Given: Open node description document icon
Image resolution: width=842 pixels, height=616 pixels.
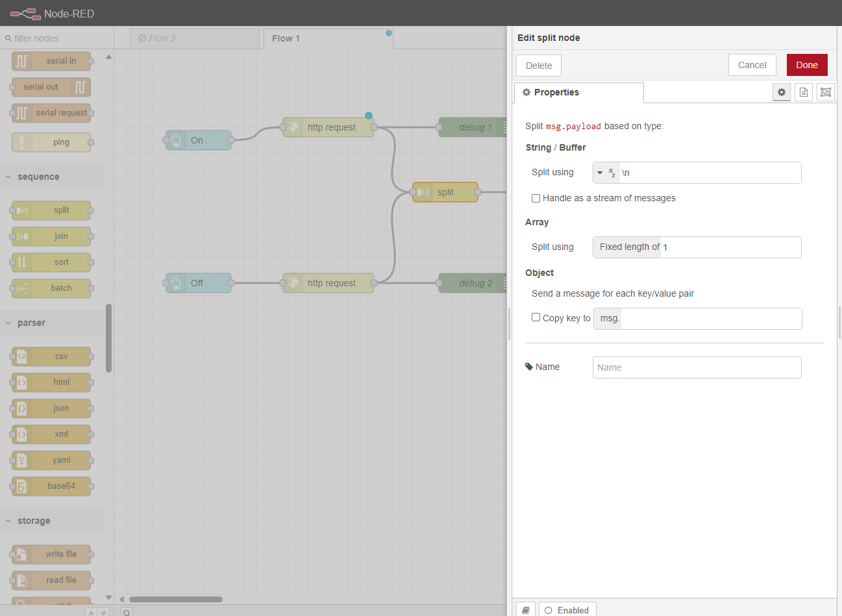Looking at the screenshot, I should [804, 92].
